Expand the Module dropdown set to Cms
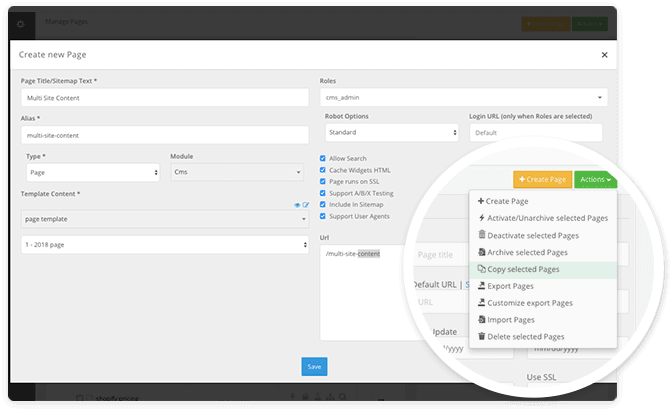Screen dimensions: 672x413 [237, 173]
